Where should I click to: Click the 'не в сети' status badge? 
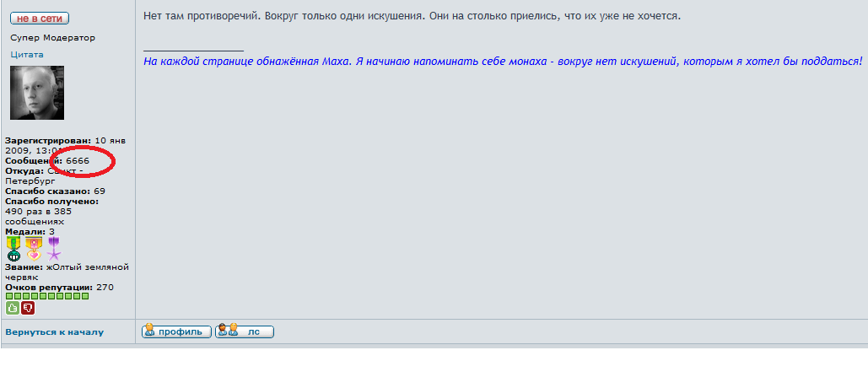39,19
